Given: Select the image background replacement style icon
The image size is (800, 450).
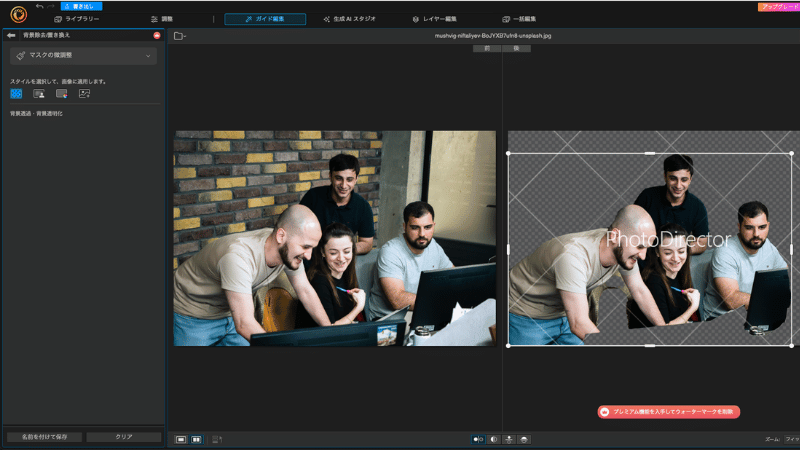Looking at the screenshot, I should coord(85,94).
